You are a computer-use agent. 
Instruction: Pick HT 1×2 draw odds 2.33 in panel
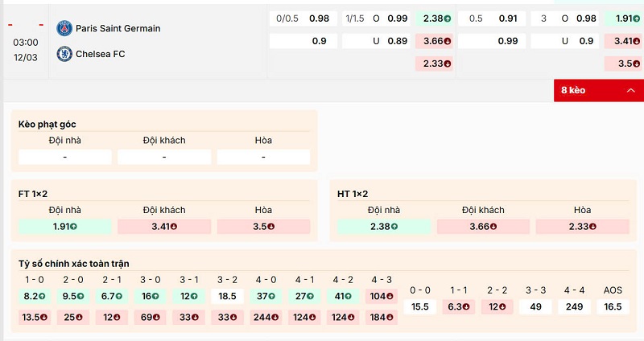pos(583,227)
